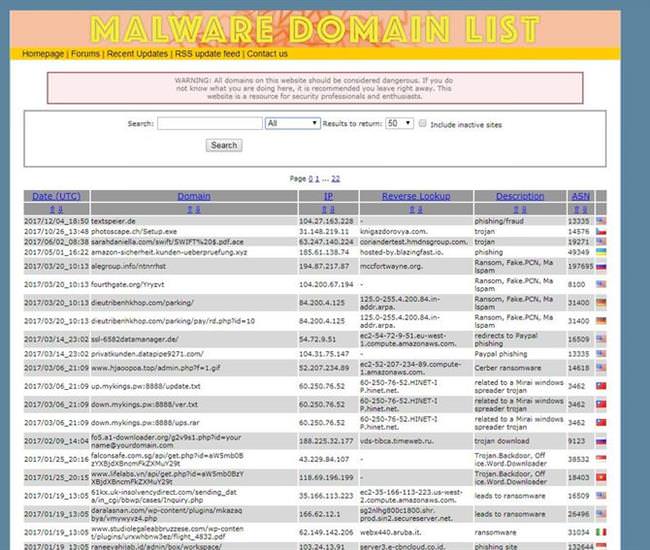
Task: Select description Cerber ransomware
Action: [x=508, y=368]
